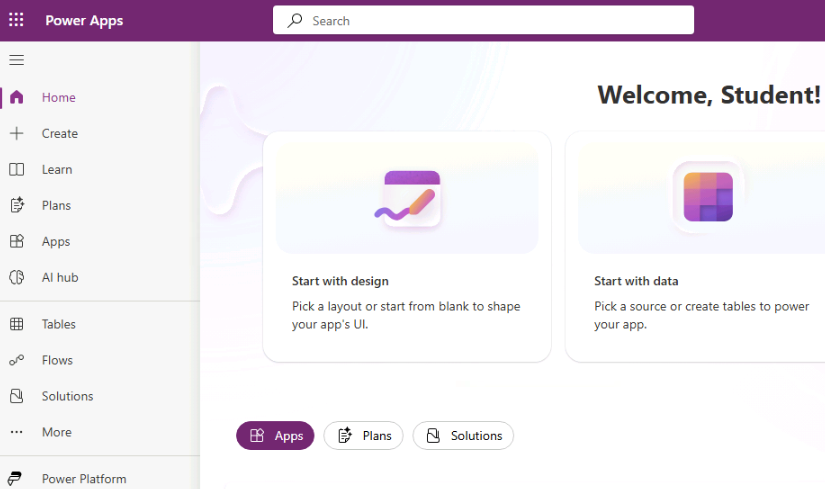Navigate to AI hub
This screenshot has height=489, width=825.
(x=100, y=277)
